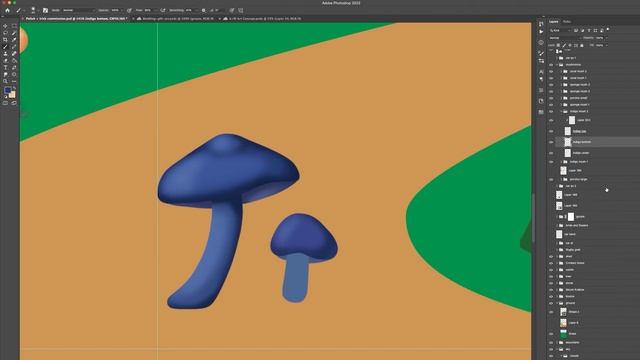Image resolution: width=640 pixels, height=360 pixels.
Task: Open the Brush Settings panel toggle in options bar
Action: pos(45,10)
